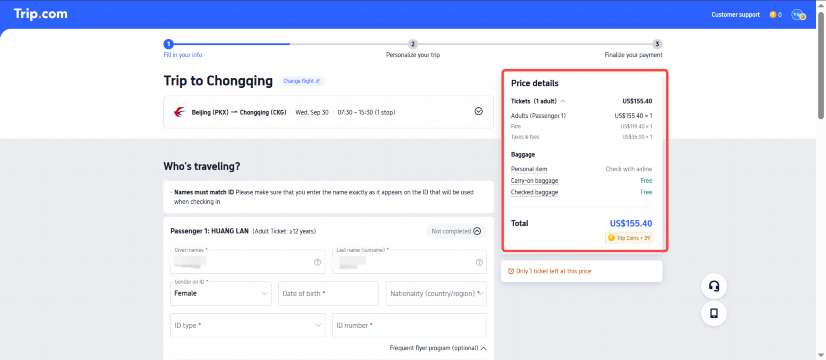Open Carry-on baggage info

pyautogui.click(x=534, y=181)
